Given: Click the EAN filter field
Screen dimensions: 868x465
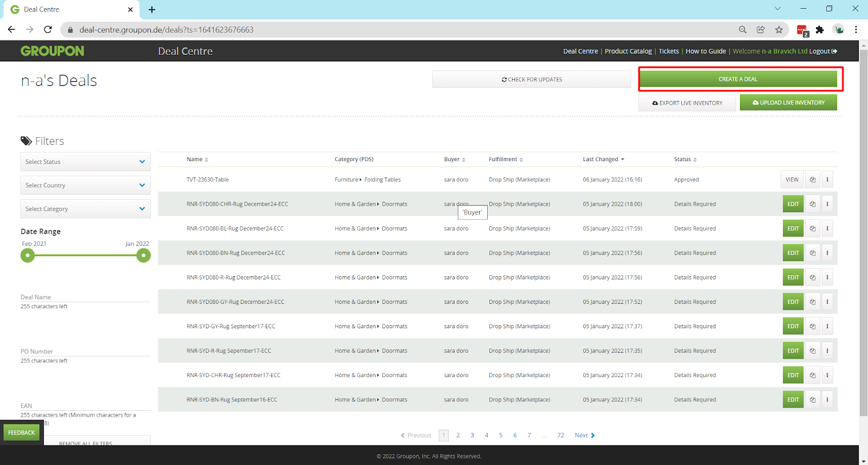Looking at the screenshot, I should [86, 405].
